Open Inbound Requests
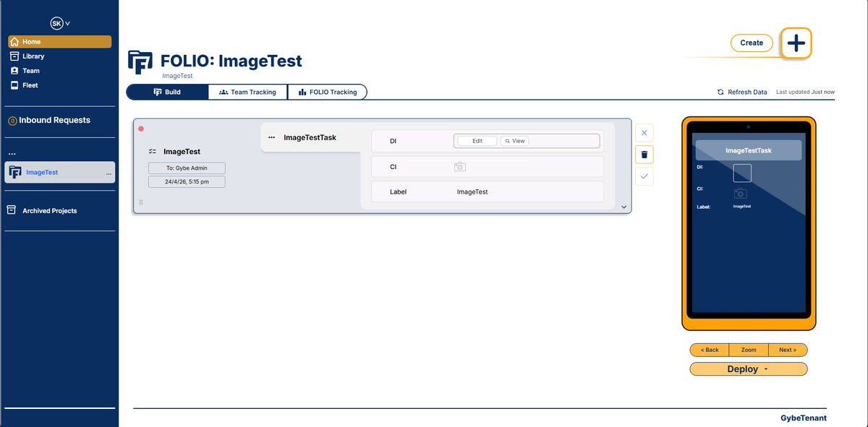Viewport: 868px width, 427px height. [x=54, y=120]
